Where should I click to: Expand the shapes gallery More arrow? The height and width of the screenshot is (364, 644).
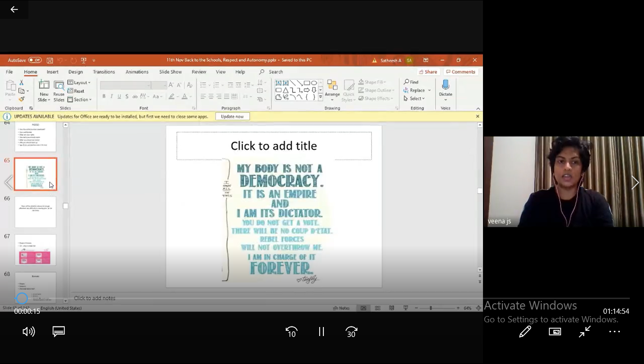321,97
